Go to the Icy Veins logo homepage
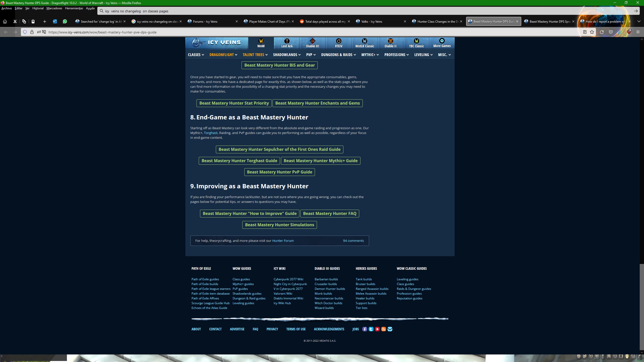This screenshot has height=362, width=644. coord(217,43)
